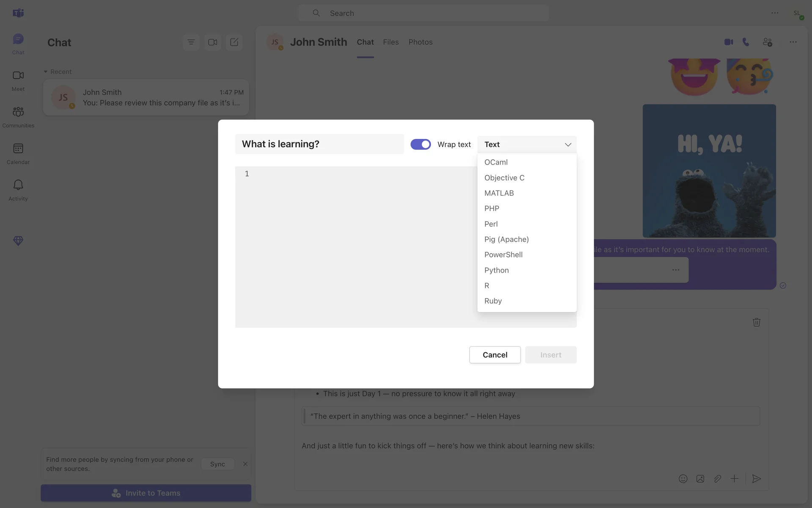Open the Activity bell icon
The height and width of the screenshot is (508, 812).
pyautogui.click(x=18, y=185)
